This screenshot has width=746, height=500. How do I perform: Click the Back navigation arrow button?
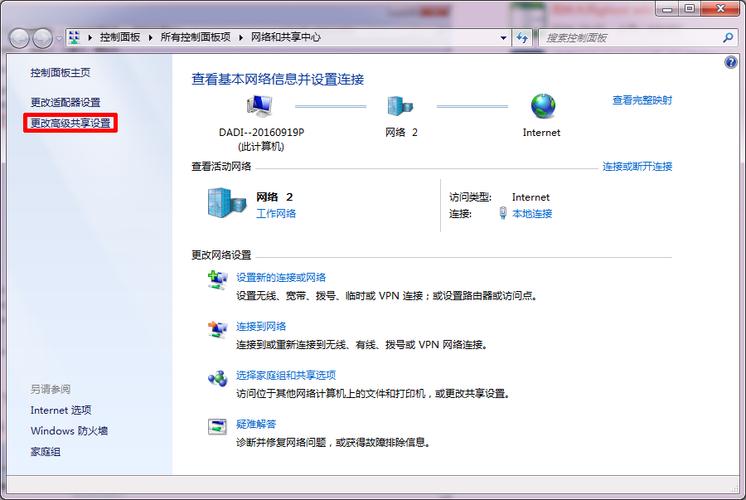click(x=20, y=38)
